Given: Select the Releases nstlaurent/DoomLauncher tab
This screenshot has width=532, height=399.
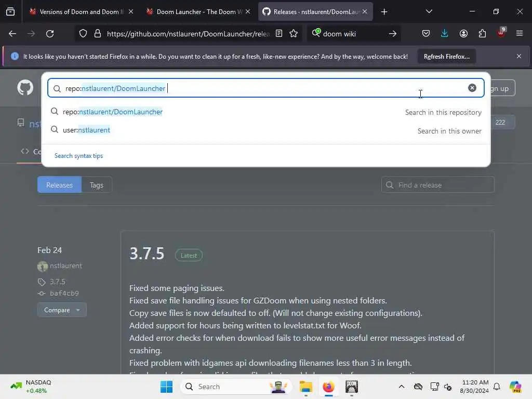Looking at the screenshot, I should [315, 12].
